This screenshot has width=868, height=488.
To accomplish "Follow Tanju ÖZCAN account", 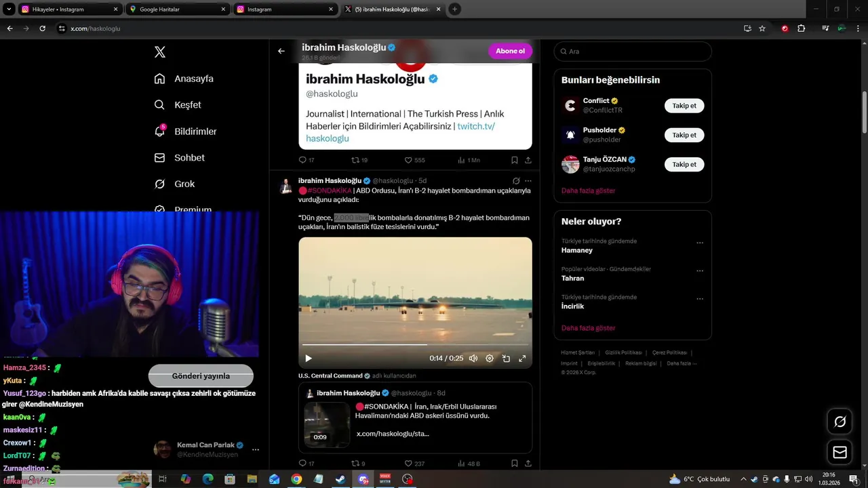I will pyautogui.click(x=684, y=164).
